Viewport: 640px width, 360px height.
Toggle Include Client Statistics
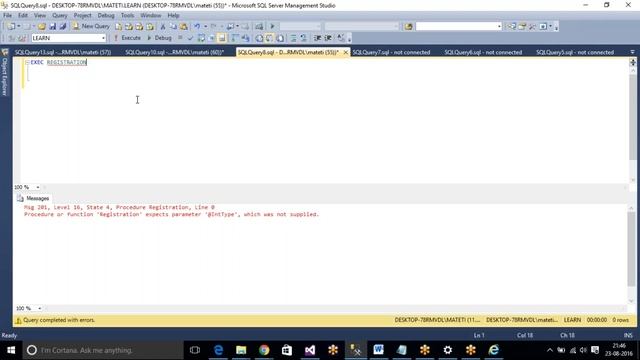[x=245, y=38]
